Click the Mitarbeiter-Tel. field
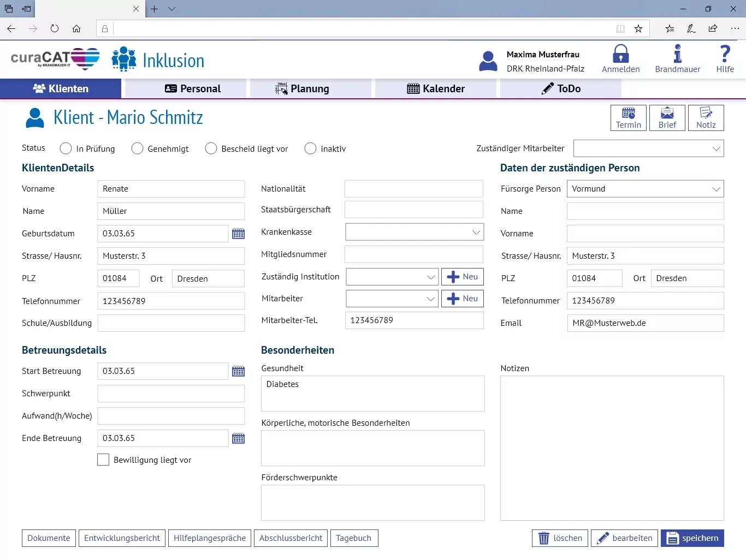 point(414,320)
